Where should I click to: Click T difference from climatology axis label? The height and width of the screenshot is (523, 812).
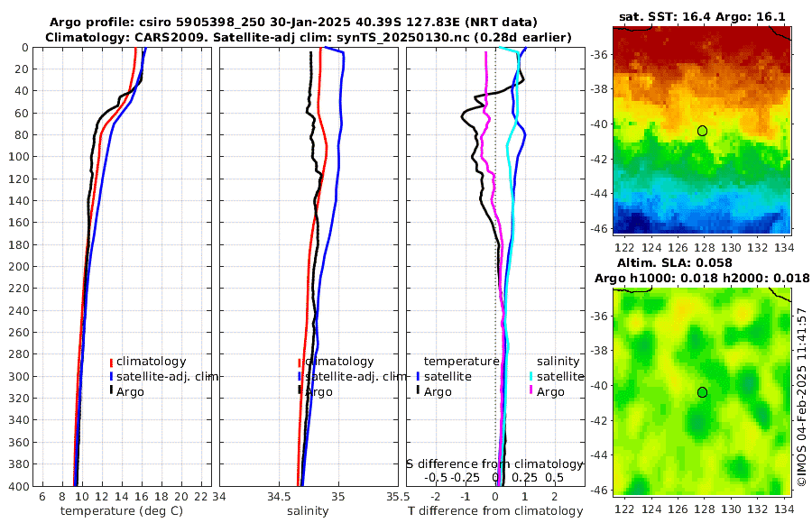click(x=495, y=511)
